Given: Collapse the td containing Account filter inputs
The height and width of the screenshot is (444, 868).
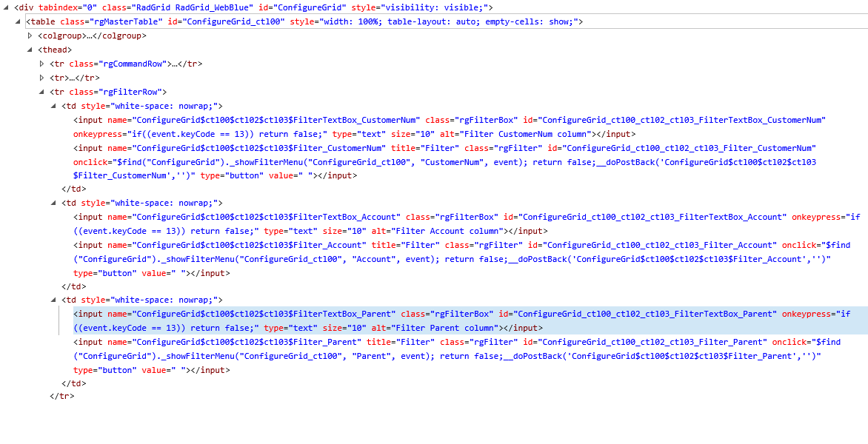Looking at the screenshot, I should click(x=54, y=203).
